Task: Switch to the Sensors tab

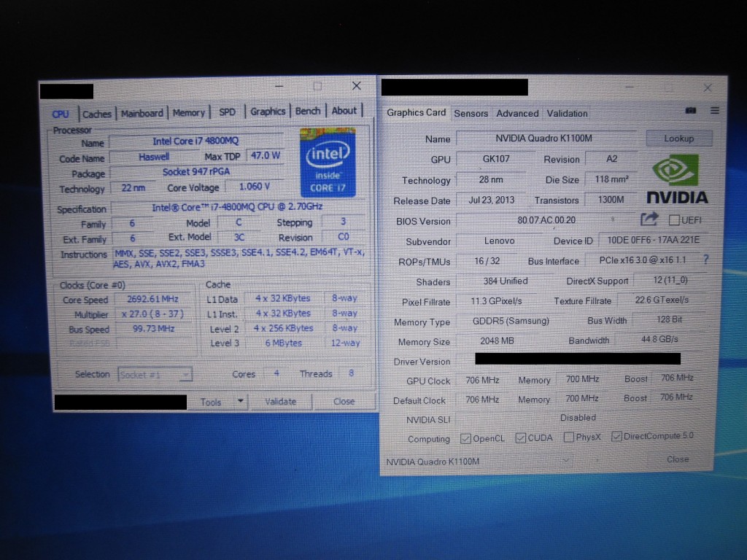Action: click(x=471, y=113)
